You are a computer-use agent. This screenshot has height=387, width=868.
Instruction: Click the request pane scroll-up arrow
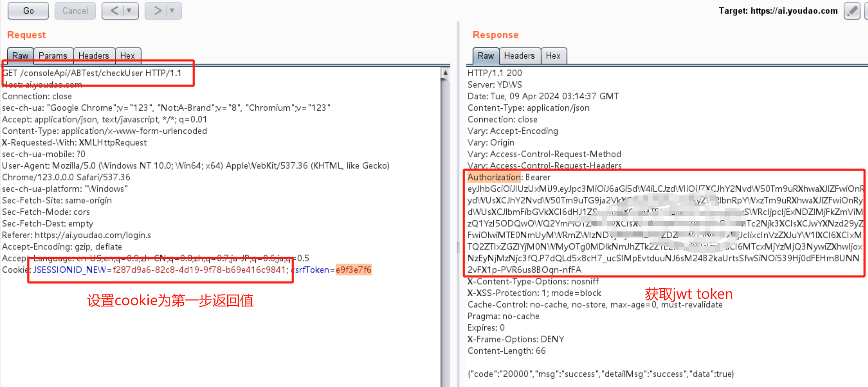pos(445,73)
